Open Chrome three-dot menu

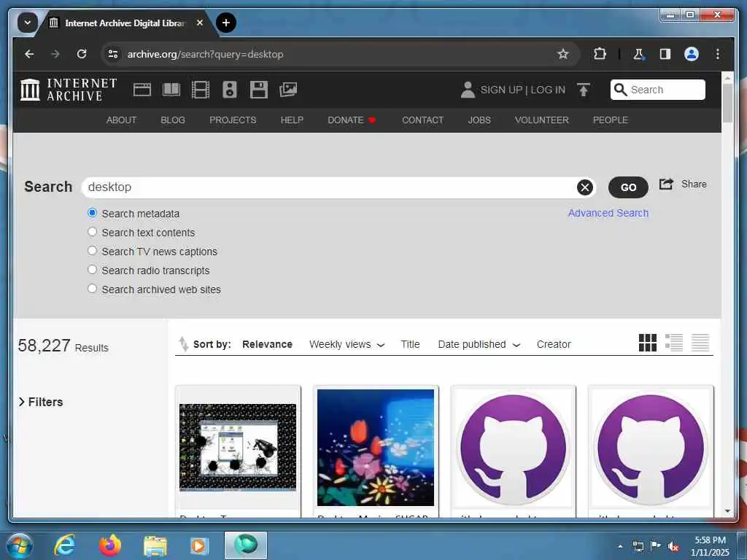coord(718,54)
